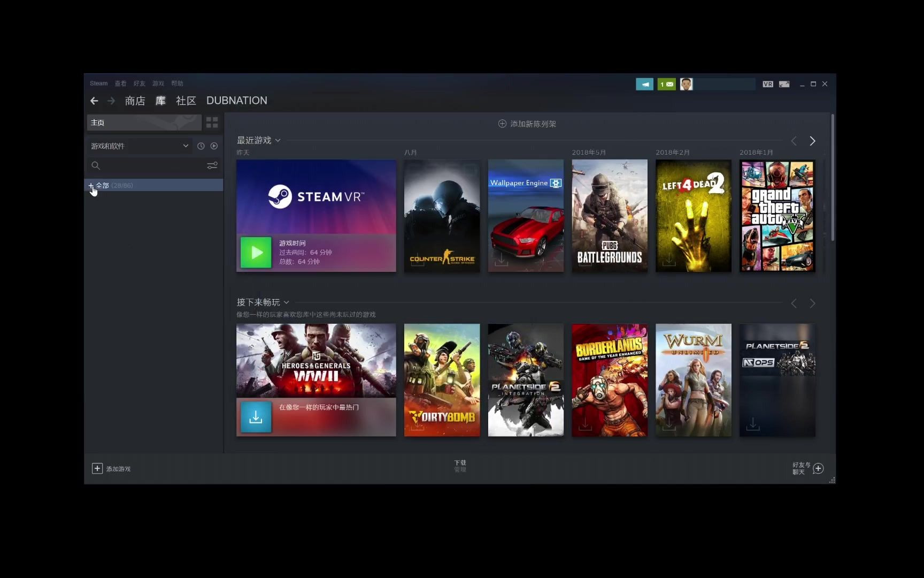
Task: Launch VR mode via VR icon
Action: 768,84
